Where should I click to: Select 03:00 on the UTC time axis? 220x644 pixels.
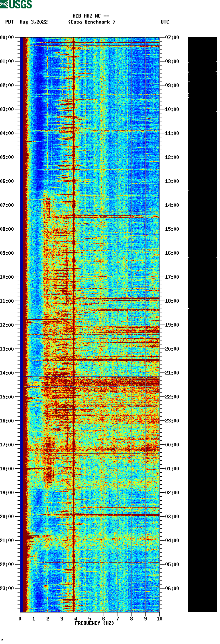tap(172, 517)
